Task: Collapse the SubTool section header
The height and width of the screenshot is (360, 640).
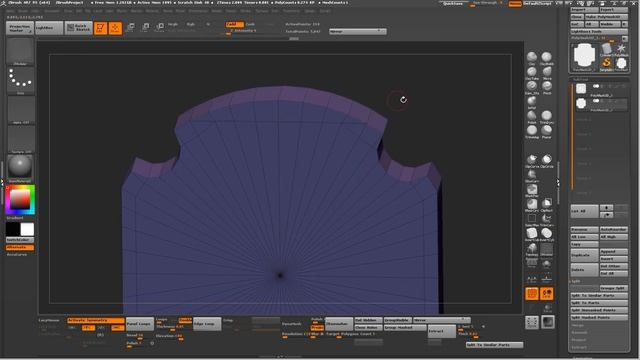Action: pyautogui.click(x=580, y=79)
